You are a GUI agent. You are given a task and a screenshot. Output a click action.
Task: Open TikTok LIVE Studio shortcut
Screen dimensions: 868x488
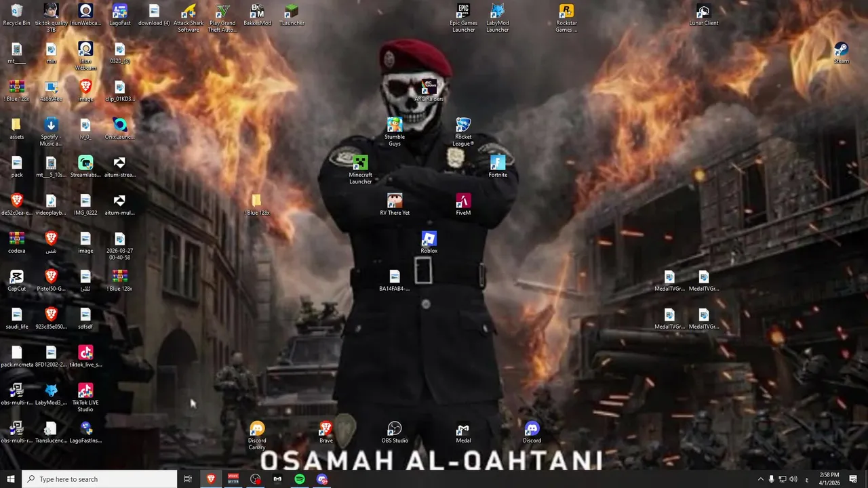tap(85, 397)
